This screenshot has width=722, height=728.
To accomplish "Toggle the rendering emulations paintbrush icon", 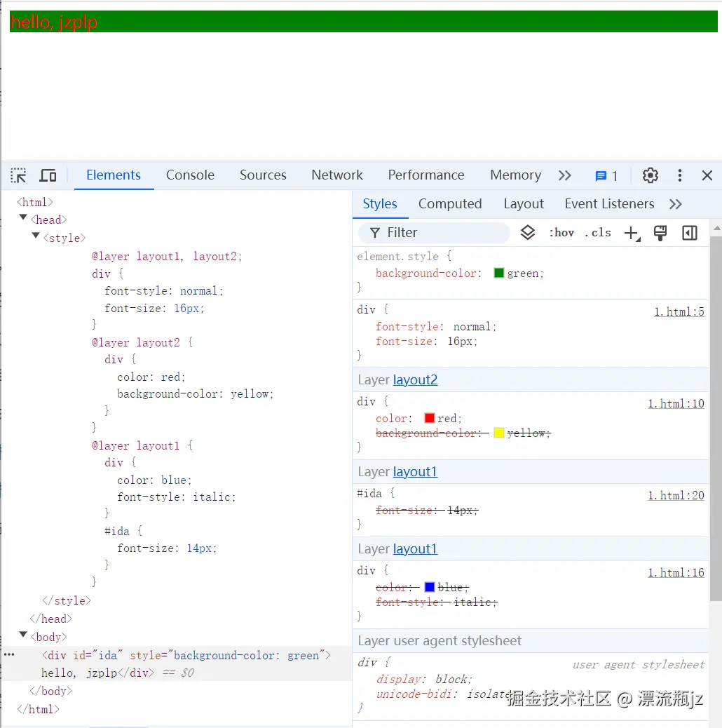I will pyautogui.click(x=660, y=233).
